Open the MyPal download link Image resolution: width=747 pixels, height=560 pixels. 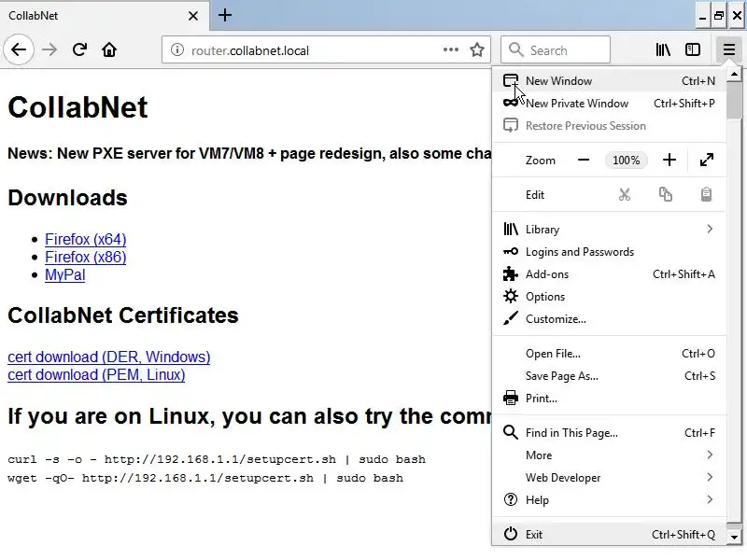(65, 274)
